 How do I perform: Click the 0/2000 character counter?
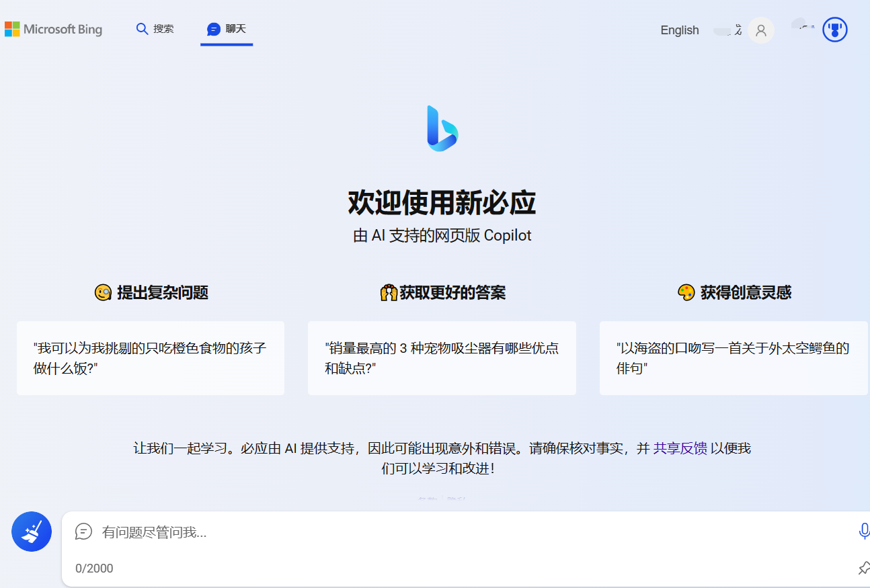94,569
